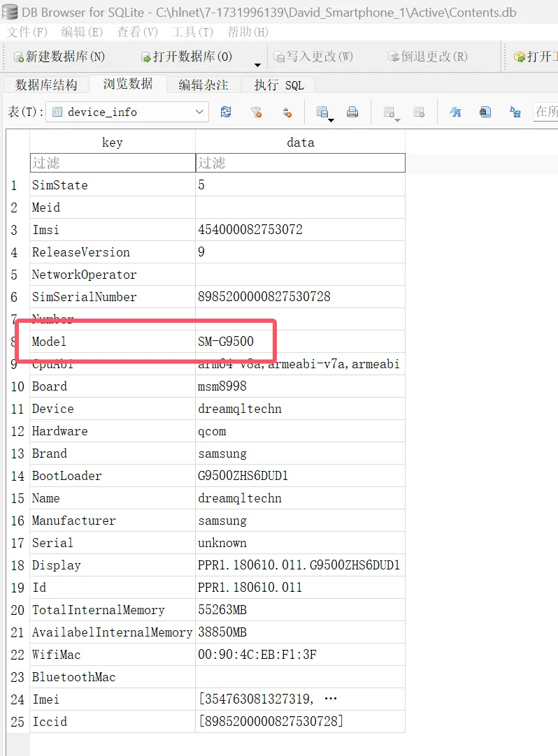Click the SimState key cell
558x756 pixels.
[x=113, y=184]
